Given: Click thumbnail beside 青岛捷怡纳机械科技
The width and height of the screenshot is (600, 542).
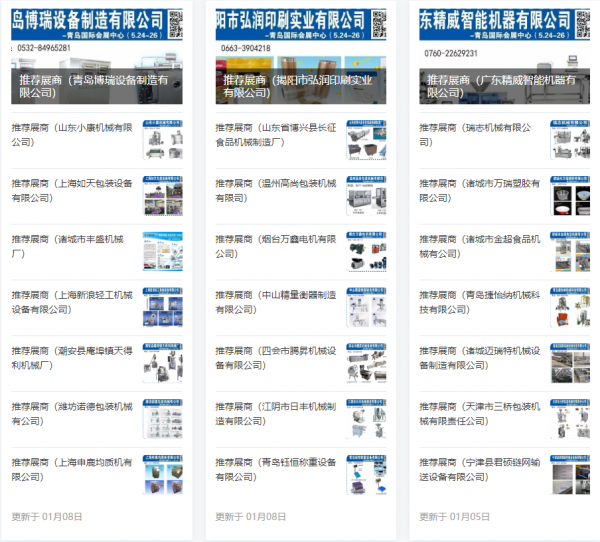Looking at the screenshot, I should point(570,307).
